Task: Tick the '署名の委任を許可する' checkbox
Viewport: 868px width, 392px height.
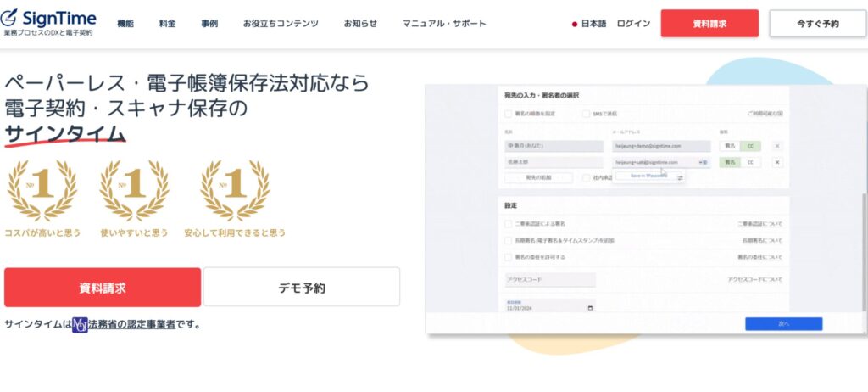Action: click(x=508, y=256)
